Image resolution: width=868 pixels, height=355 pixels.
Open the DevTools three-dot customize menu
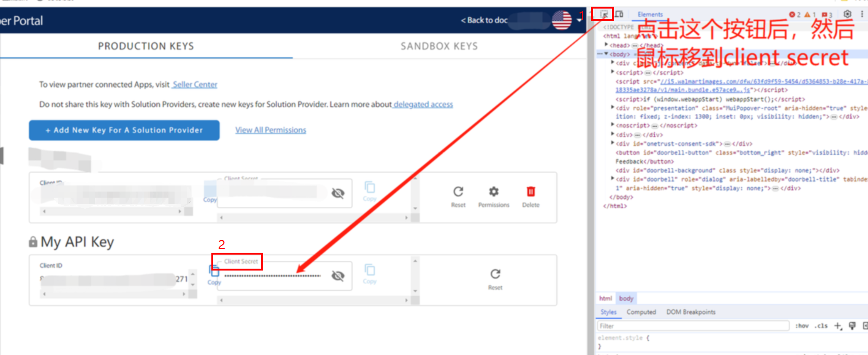click(x=862, y=14)
